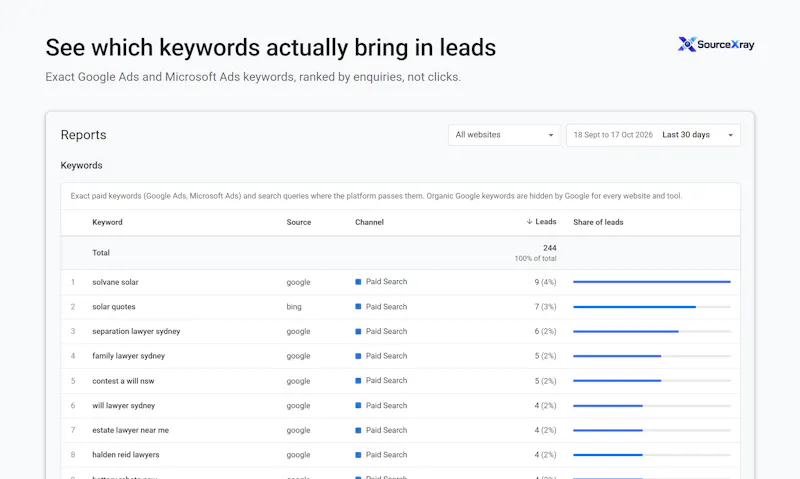Click the '7 (3%)' leads value
The width and height of the screenshot is (800, 479).
[545, 307]
